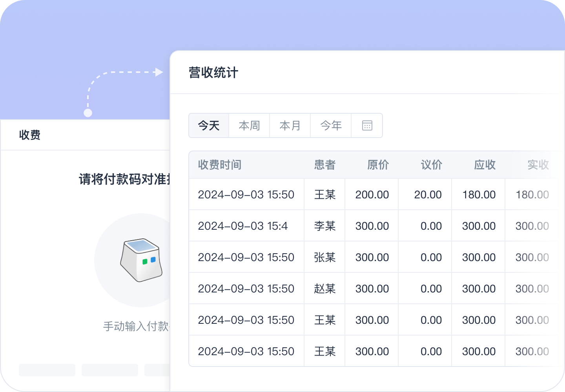
Task: Click the 收费 panel header
Action: [30, 135]
